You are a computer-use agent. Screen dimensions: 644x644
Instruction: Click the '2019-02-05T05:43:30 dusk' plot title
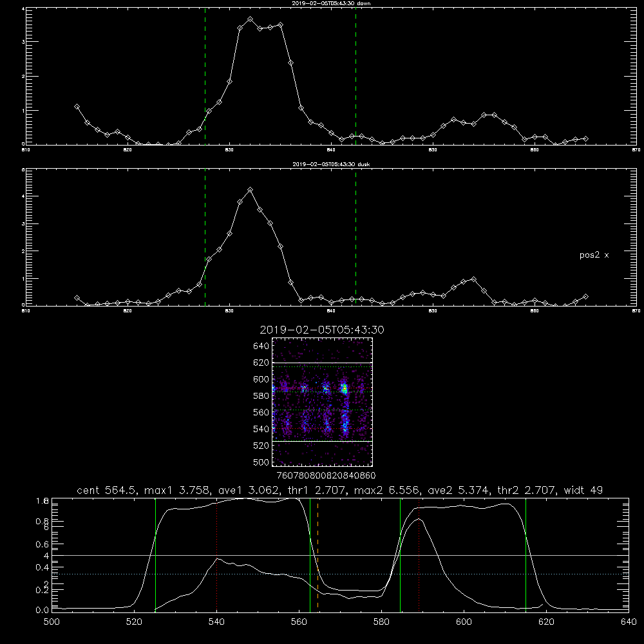pos(331,164)
